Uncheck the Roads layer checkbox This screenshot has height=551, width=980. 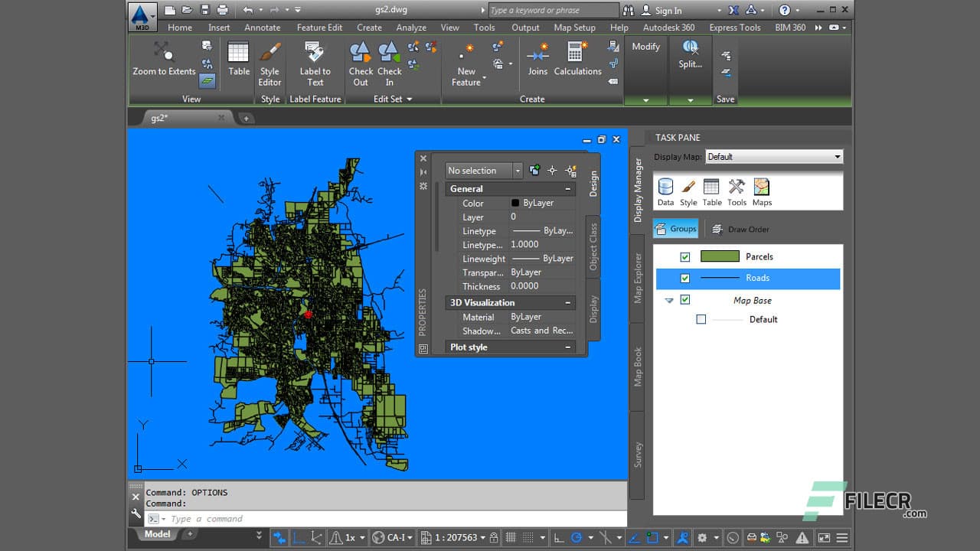(x=685, y=278)
